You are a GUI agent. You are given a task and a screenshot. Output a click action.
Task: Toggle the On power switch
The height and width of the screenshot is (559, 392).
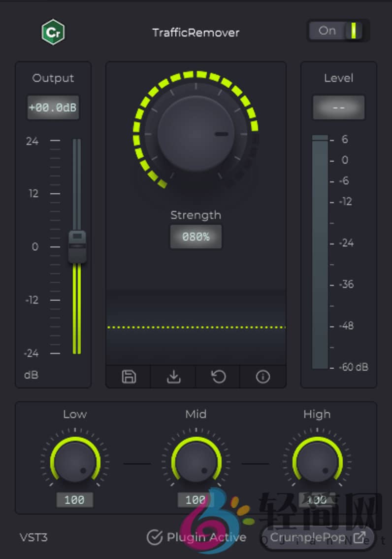click(x=338, y=31)
